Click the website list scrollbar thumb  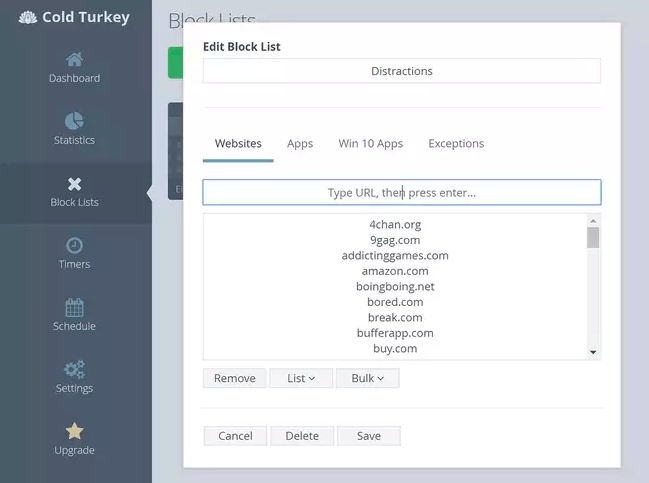point(593,238)
